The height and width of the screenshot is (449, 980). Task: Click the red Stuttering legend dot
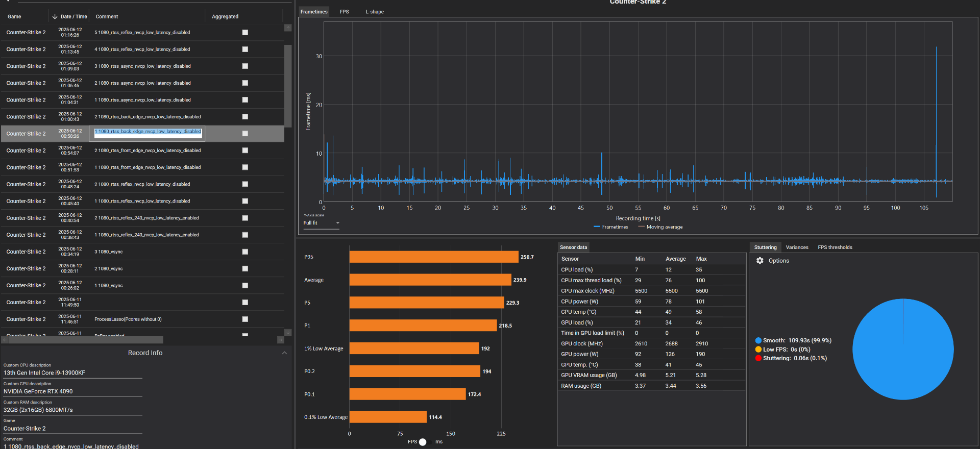758,358
